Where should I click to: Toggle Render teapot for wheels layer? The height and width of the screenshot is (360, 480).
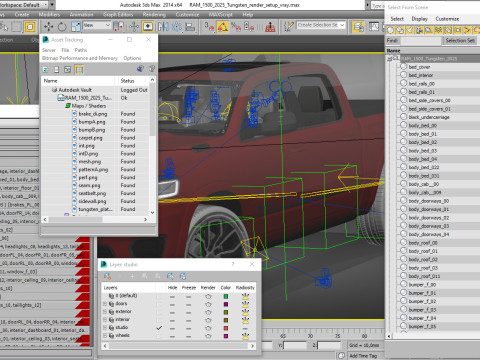click(208, 336)
